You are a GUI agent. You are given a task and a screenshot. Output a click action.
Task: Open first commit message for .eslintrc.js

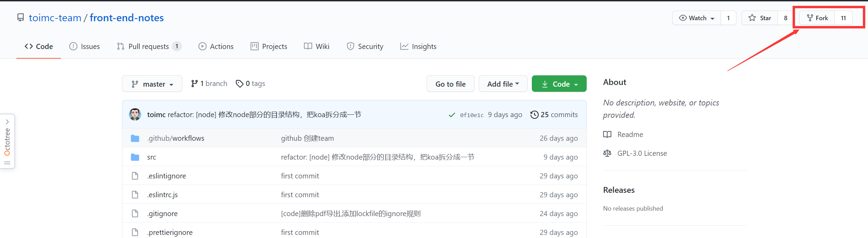300,195
